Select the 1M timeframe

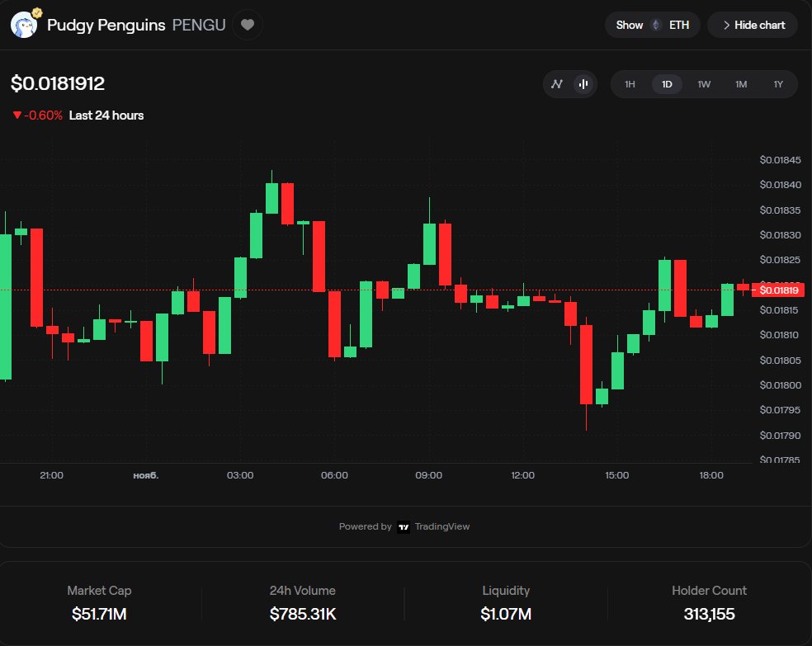pyautogui.click(x=741, y=84)
